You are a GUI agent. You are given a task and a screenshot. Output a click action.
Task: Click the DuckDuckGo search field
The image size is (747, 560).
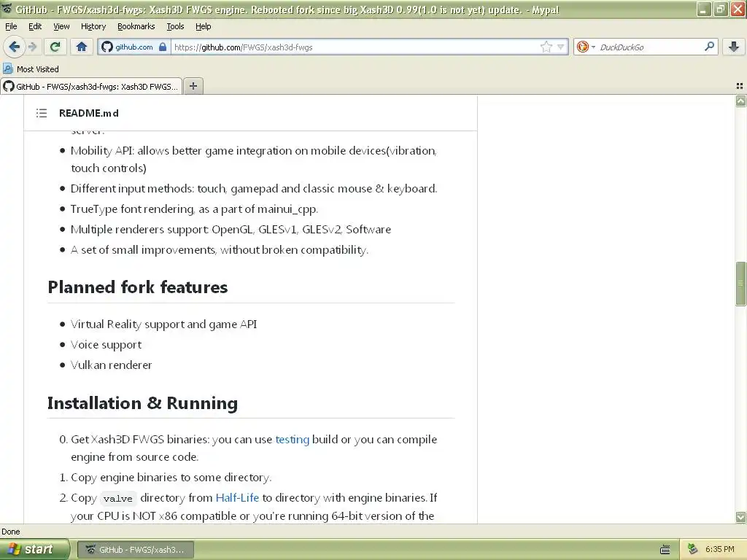[649, 47]
